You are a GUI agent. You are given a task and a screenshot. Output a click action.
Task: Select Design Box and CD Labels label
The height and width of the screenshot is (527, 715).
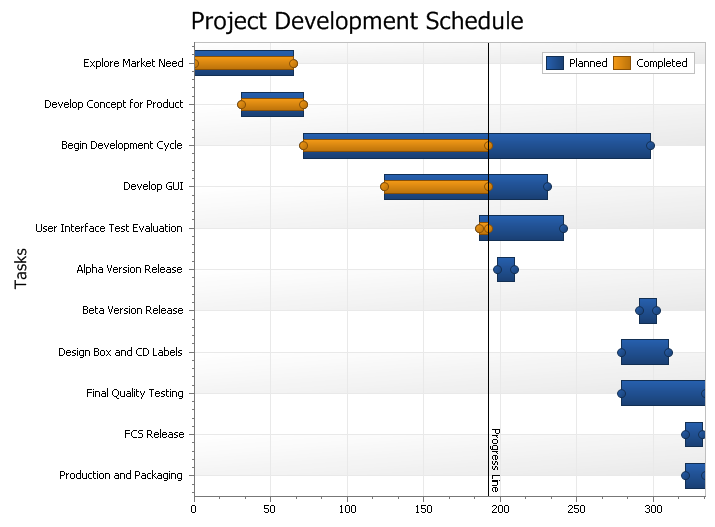(x=120, y=352)
